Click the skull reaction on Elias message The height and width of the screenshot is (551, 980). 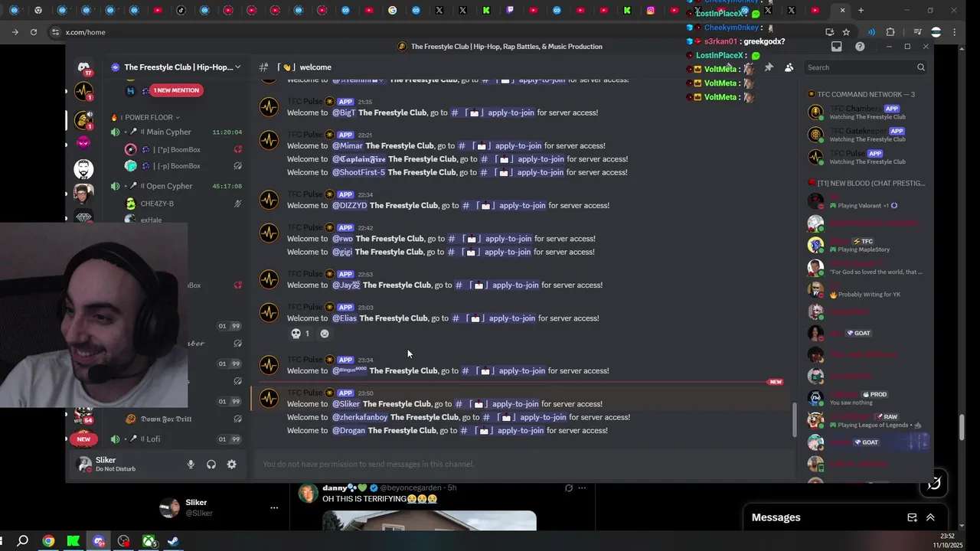[x=300, y=334]
